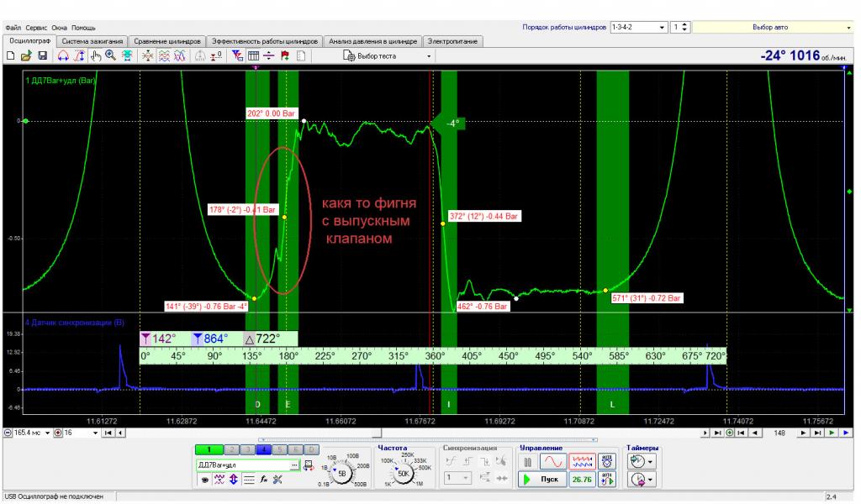861x504 pixels.
Task: Click the zero-level reset icon
Action: [x=216, y=56]
